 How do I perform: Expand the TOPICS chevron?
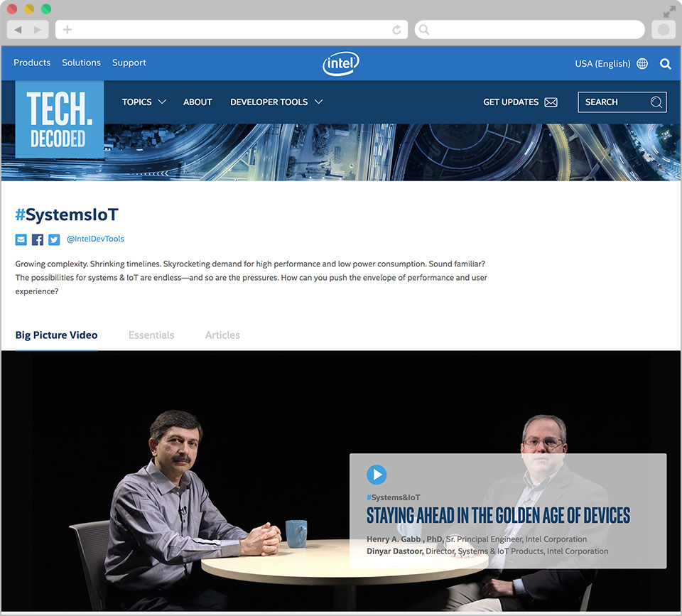(162, 102)
